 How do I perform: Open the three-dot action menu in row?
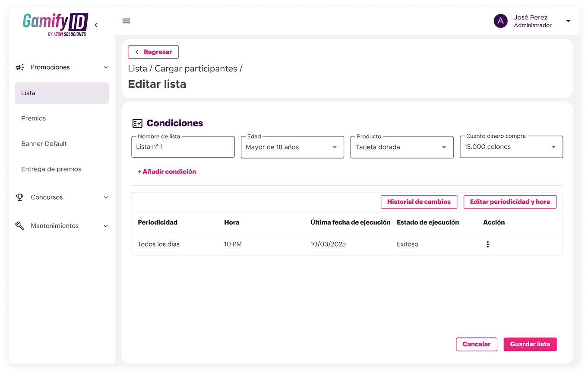pos(487,244)
